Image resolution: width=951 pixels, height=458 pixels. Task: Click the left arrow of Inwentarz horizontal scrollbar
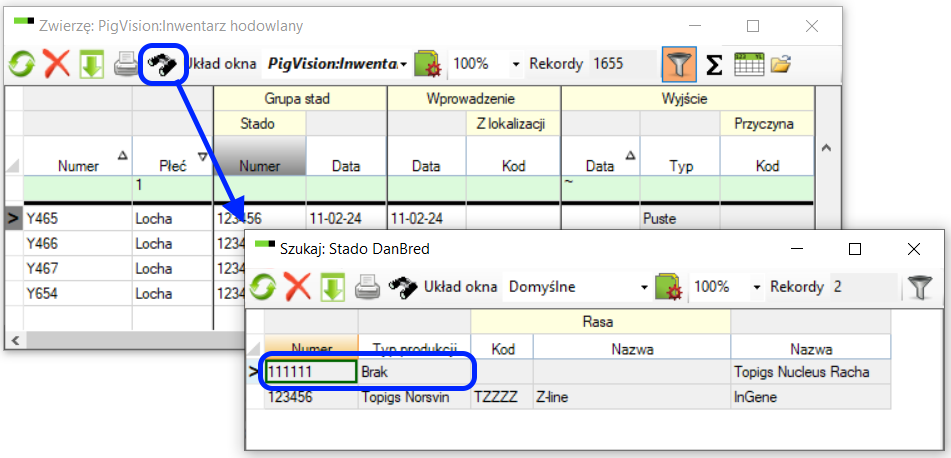[x=15, y=340]
